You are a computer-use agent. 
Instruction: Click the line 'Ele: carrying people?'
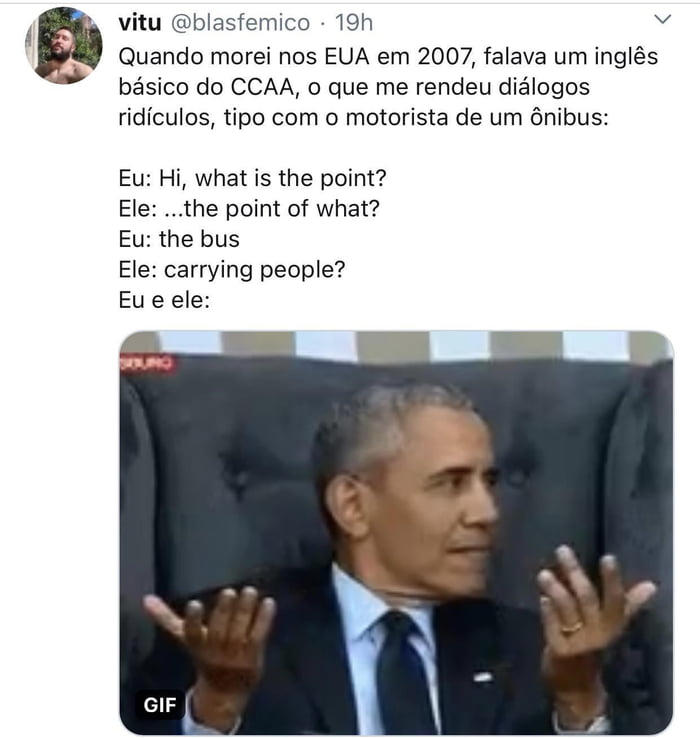pos(232,270)
